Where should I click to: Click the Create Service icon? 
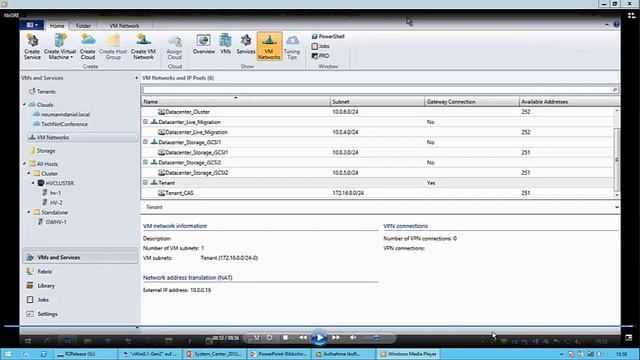(x=32, y=47)
